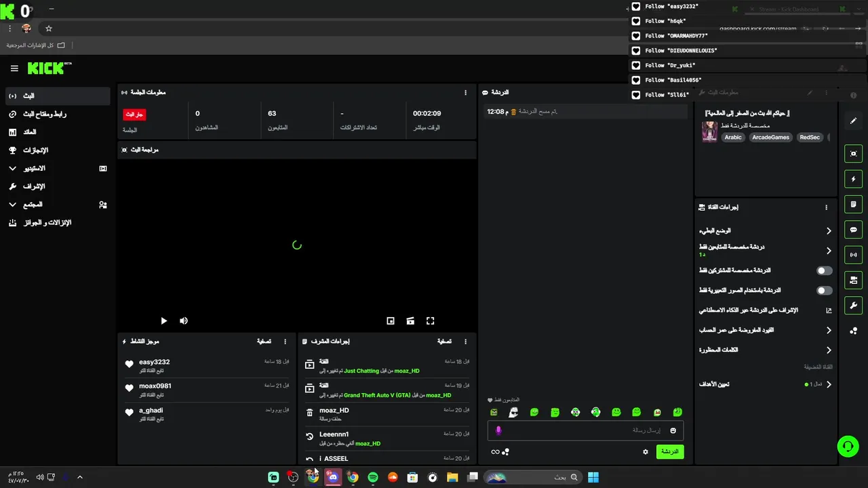Open الإشراف sidebar item
The height and width of the screenshot is (488, 868).
coord(57,186)
